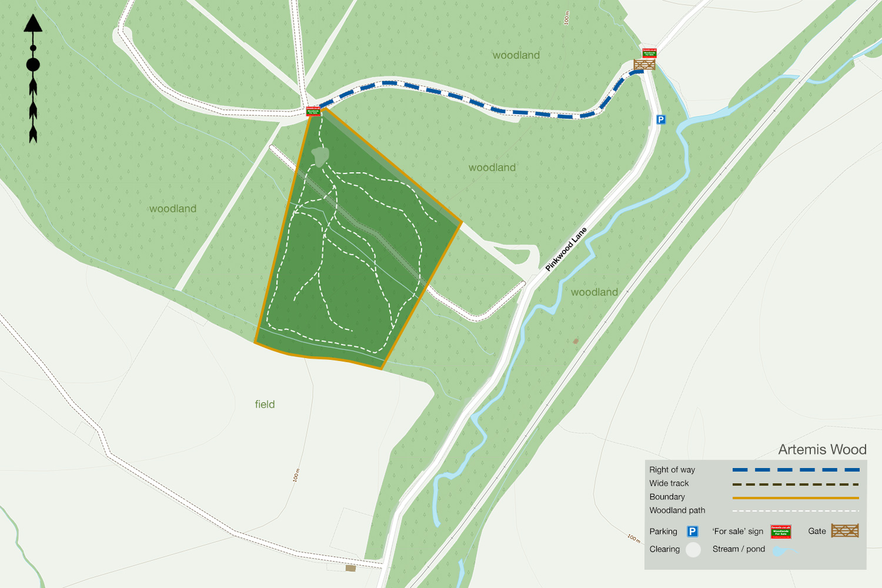Click the grey clearing inside Artemis Wood
882x588 pixels.
point(320,156)
